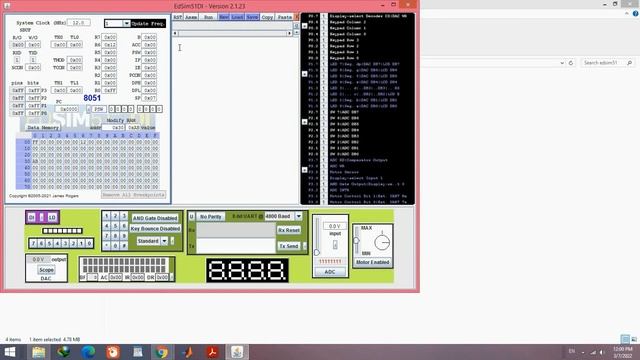640x360 pixels.
Task: Toggle AND Gate Disabled button
Action: (155, 218)
